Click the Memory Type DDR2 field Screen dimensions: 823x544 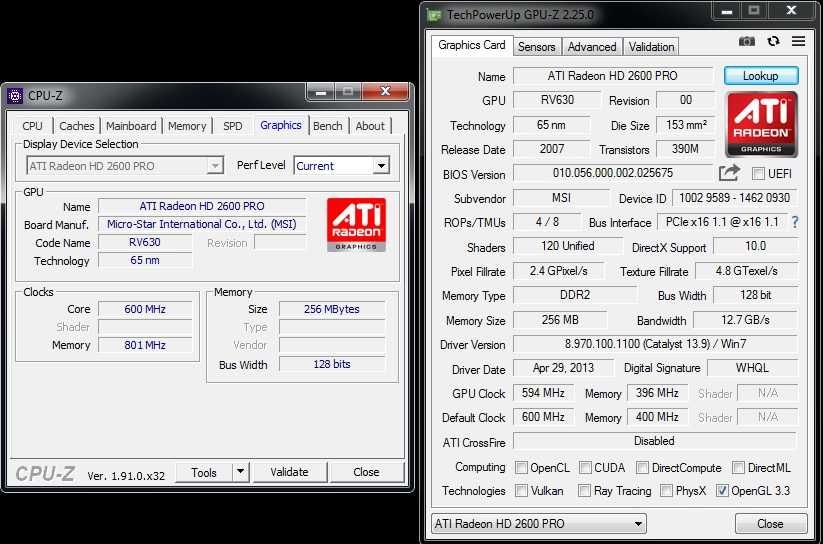[x=575, y=295]
